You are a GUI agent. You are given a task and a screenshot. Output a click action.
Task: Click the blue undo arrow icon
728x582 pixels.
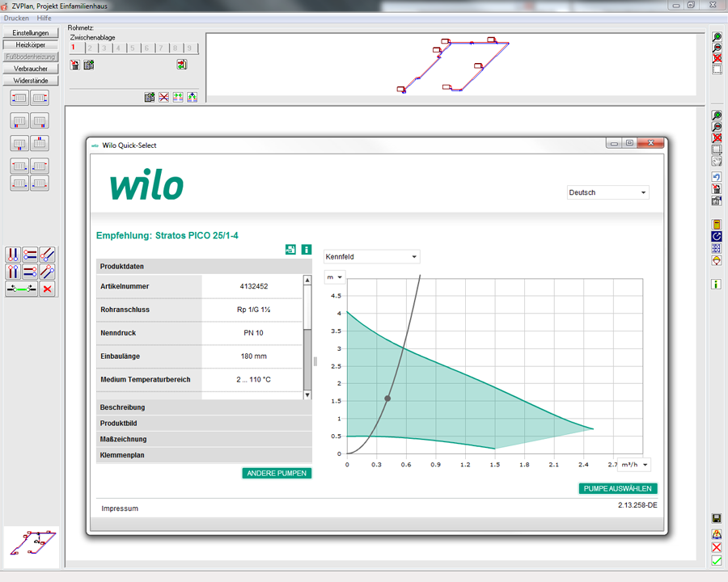[717, 177]
